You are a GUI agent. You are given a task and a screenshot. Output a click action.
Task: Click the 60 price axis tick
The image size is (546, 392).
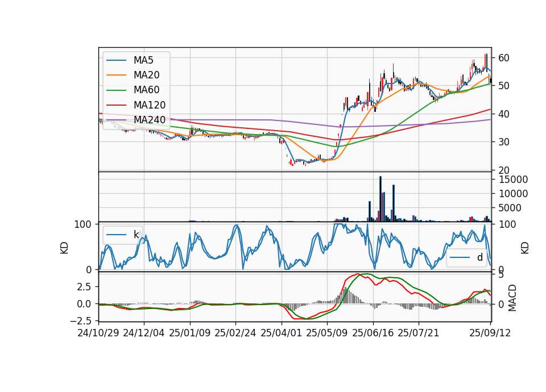(x=504, y=58)
